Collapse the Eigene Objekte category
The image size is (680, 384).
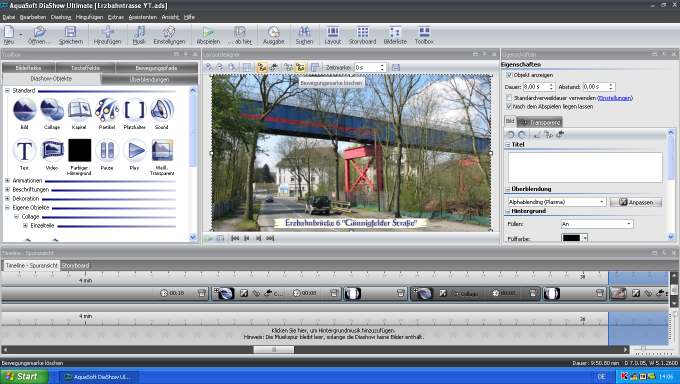click(x=7, y=207)
